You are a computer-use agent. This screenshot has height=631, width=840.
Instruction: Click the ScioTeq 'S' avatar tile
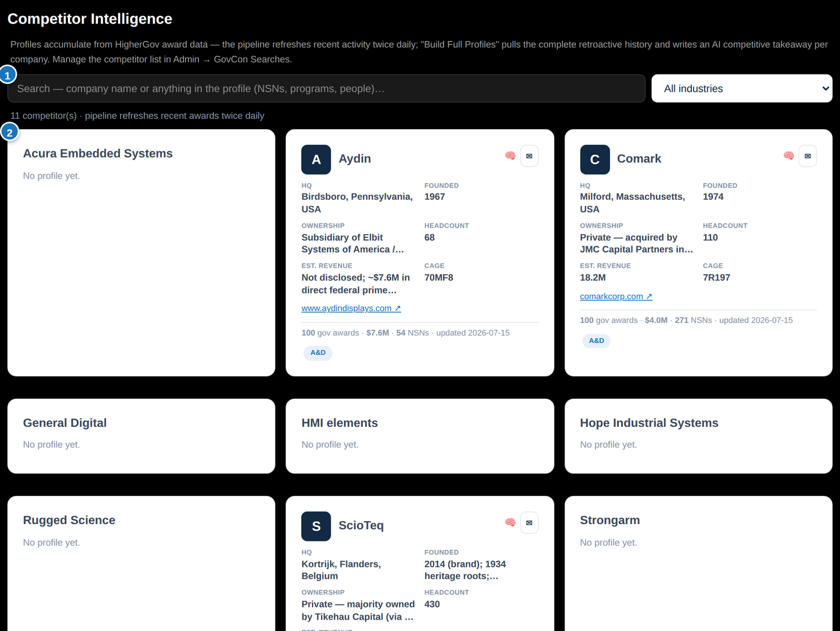pos(316,526)
